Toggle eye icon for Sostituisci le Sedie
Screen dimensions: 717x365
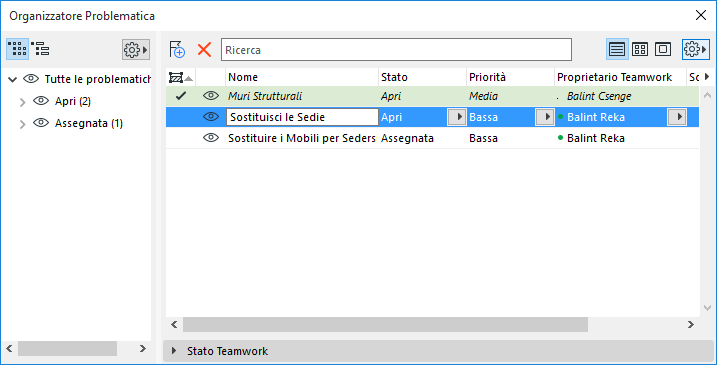(210, 117)
